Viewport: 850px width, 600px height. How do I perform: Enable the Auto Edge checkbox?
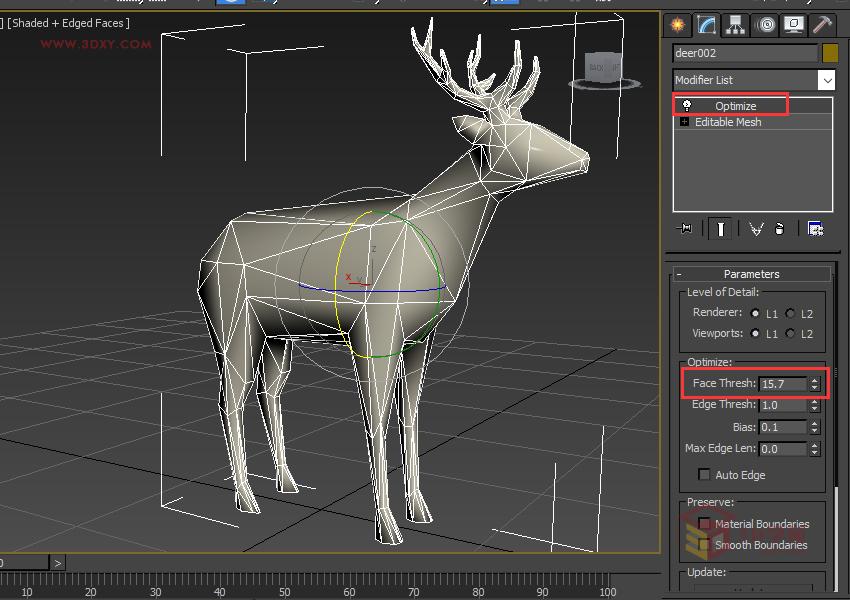pos(704,474)
